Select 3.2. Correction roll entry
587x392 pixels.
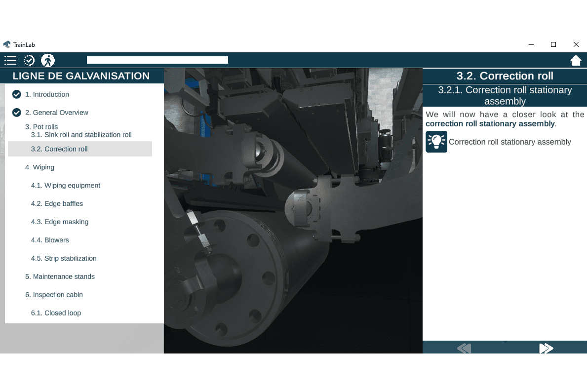59,149
